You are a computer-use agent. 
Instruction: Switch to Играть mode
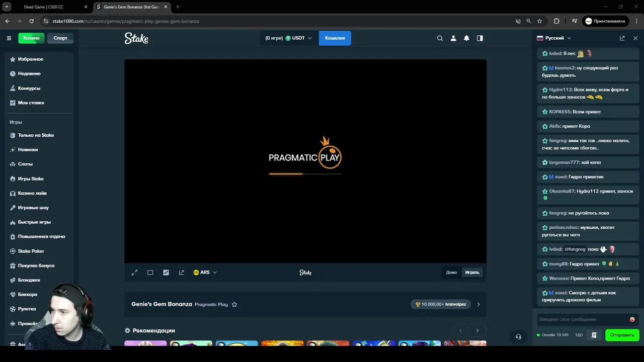[472, 273]
